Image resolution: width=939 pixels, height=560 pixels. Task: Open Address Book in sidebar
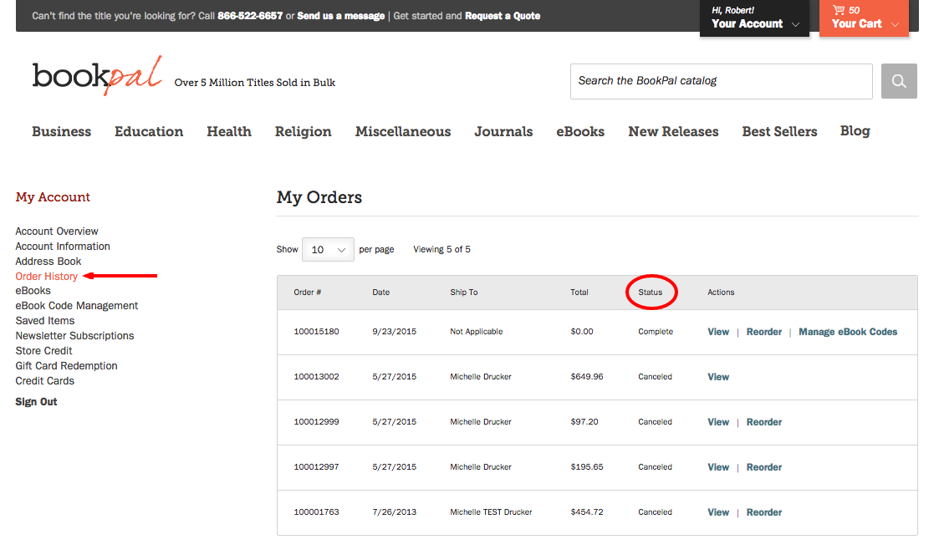pos(48,261)
